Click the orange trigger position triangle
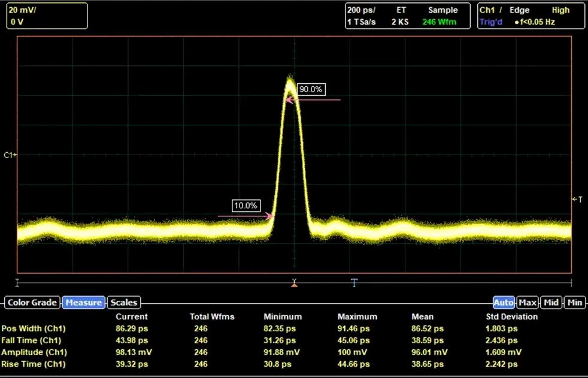The image size is (588, 378). point(295,285)
